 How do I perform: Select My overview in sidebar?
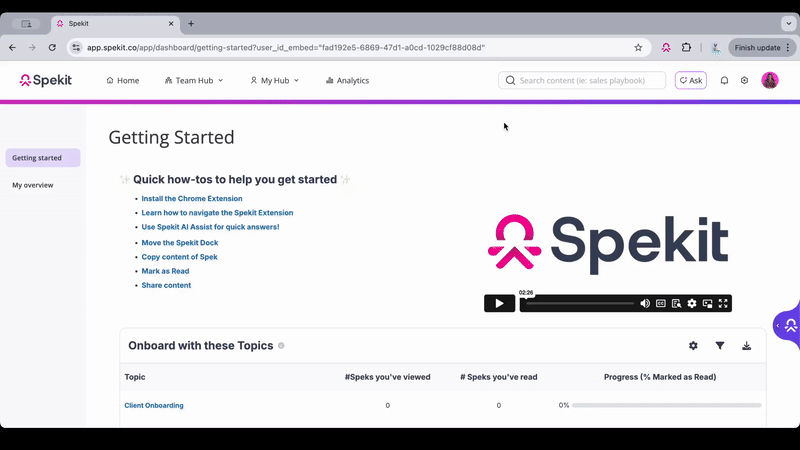tap(33, 185)
